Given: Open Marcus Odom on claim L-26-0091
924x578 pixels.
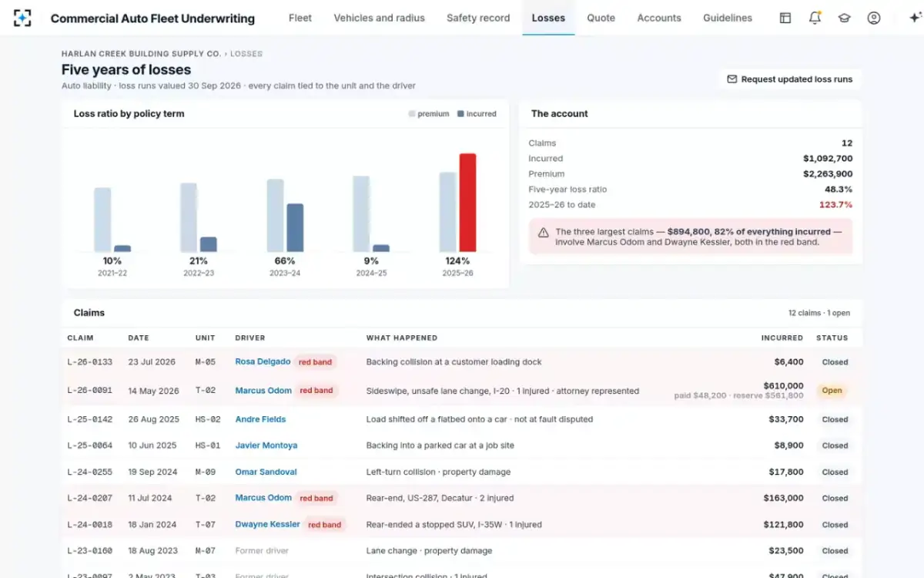Looking at the screenshot, I should click(x=263, y=391).
